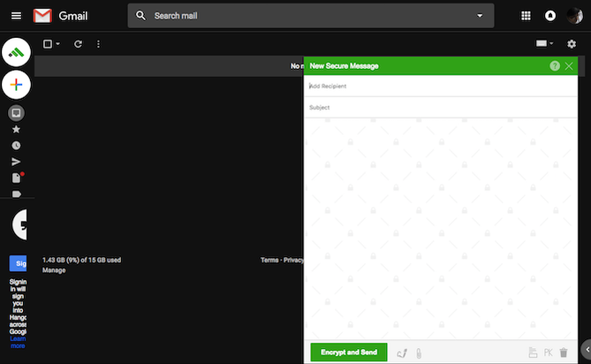Screen dimensions: 591x364
Task: Attach a file with the paperclip
Action: click(x=419, y=353)
